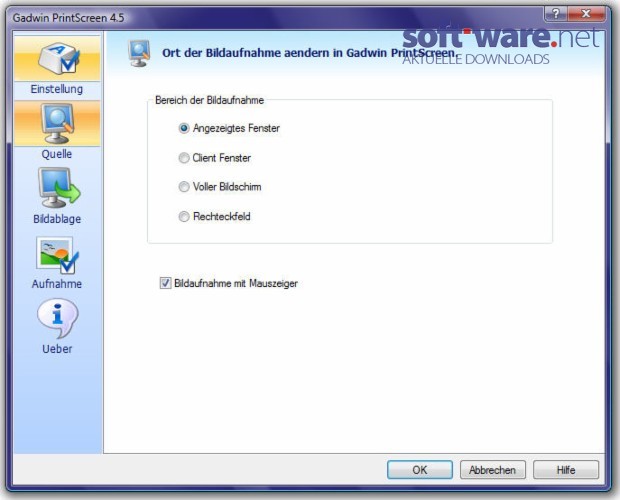Open the Einstellung settings icon
This screenshot has height=500, width=620.
(58, 59)
